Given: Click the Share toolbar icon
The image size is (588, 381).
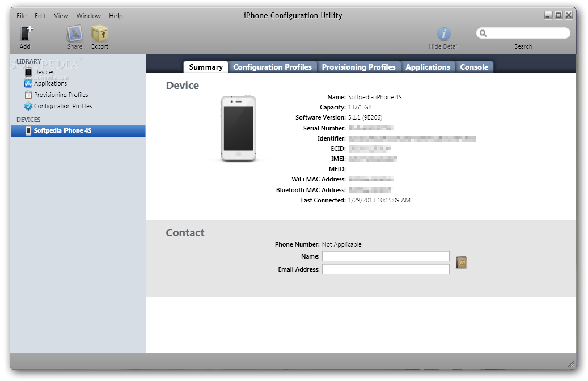Looking at the screenshot, I should 75,33.
